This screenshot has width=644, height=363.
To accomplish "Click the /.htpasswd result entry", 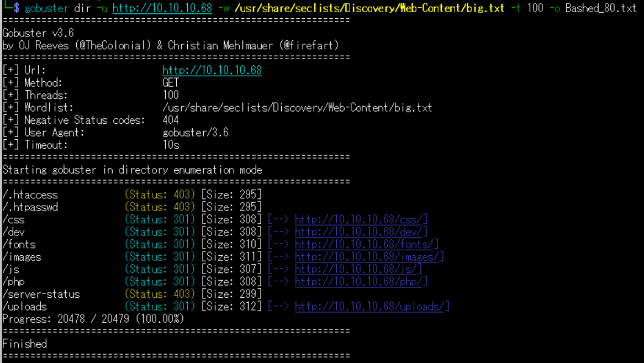I will [x=30, y=207].
